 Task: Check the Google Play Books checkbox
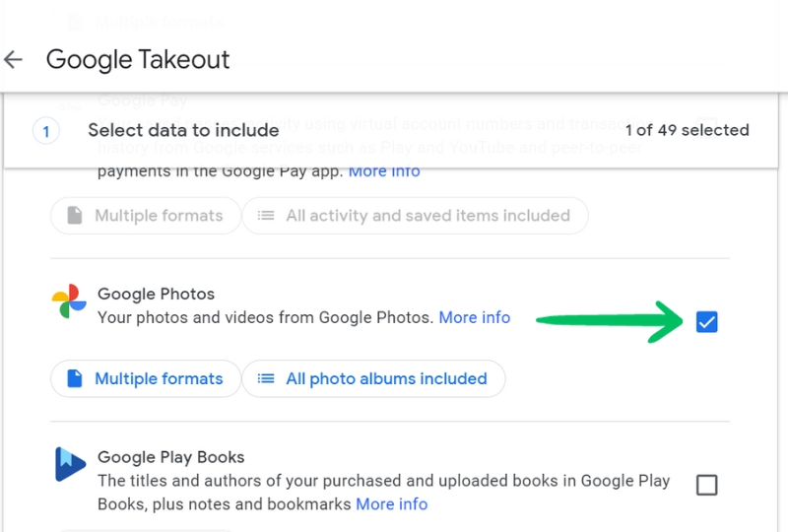point(706,485)
